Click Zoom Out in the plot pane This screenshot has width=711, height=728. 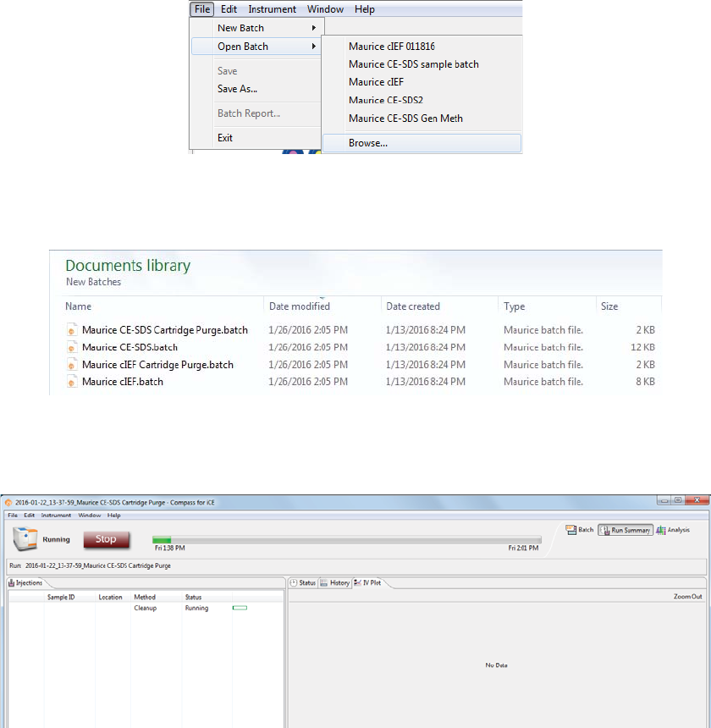click(x=688, y=597)
